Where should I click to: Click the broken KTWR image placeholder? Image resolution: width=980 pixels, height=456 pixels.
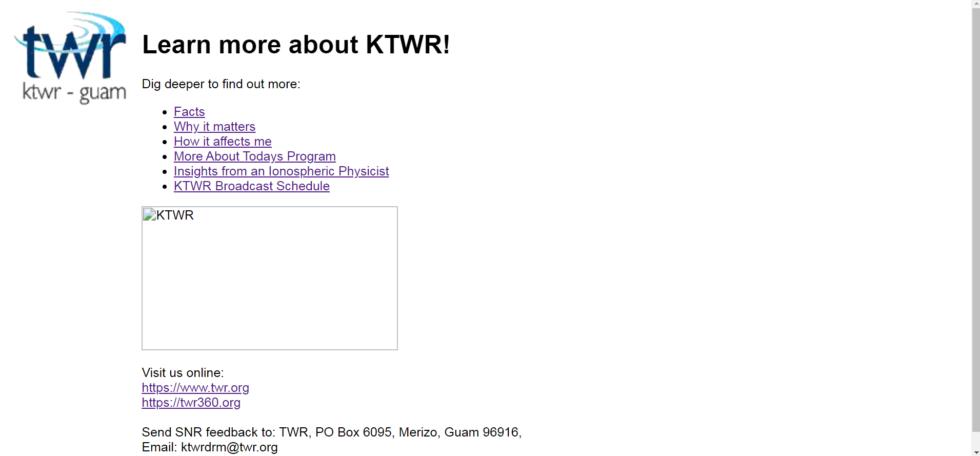pyautogui.click(x=270, y=278)
